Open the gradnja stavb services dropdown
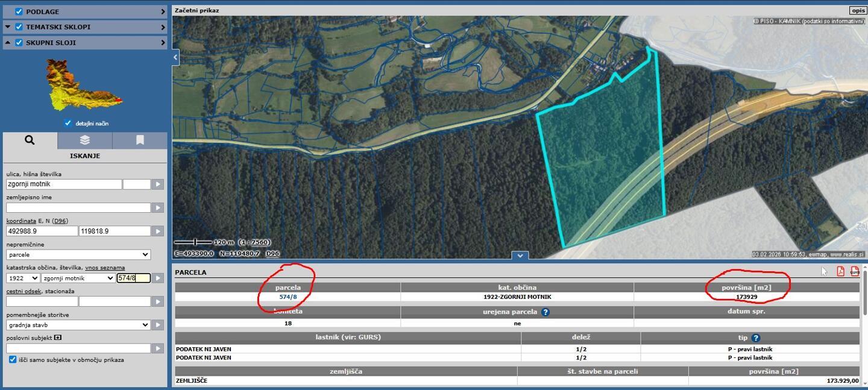 click(x=78, y=325)
